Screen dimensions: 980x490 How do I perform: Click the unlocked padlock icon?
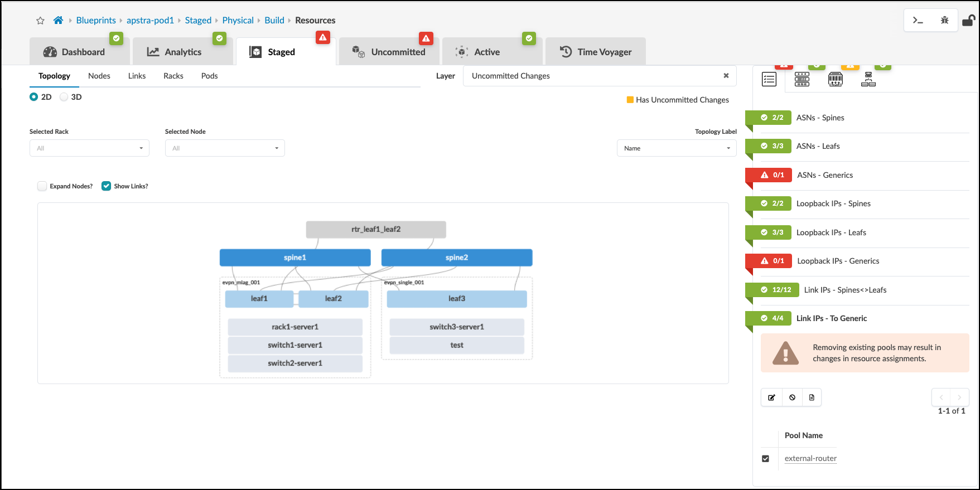(968, 21)
